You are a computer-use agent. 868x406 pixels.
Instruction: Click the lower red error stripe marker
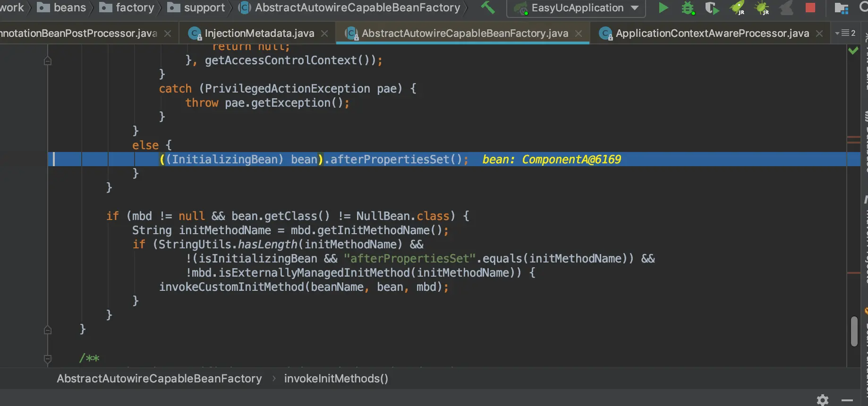coord(853,273)
